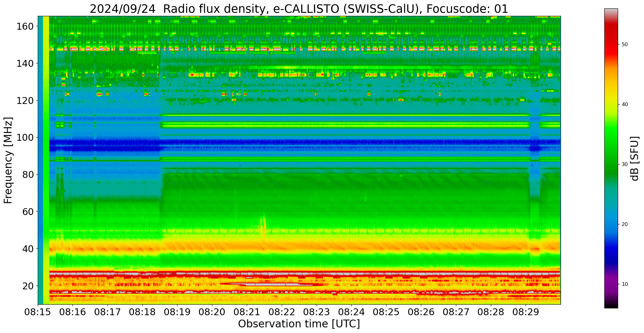Click the colorbar tick label 10

625,284
